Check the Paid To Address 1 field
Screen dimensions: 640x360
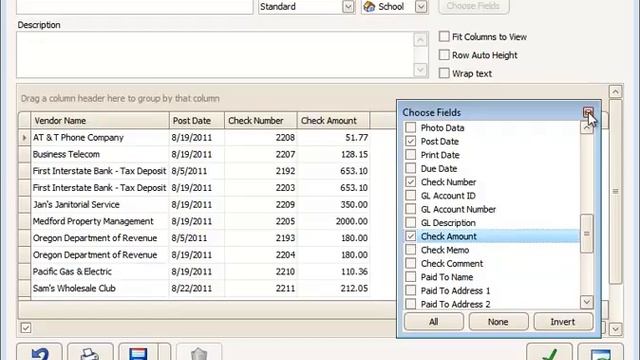pyautogui.click(x=411, y=290)
